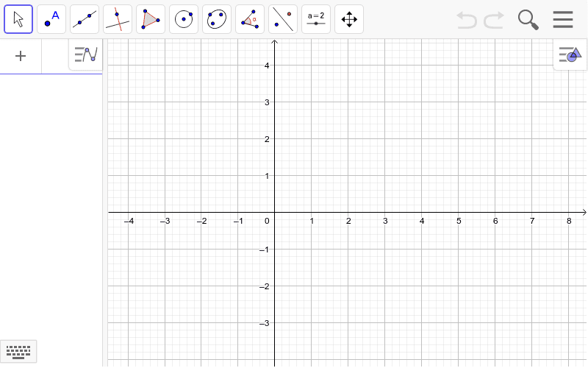Open the main hamburger menu

563,20
